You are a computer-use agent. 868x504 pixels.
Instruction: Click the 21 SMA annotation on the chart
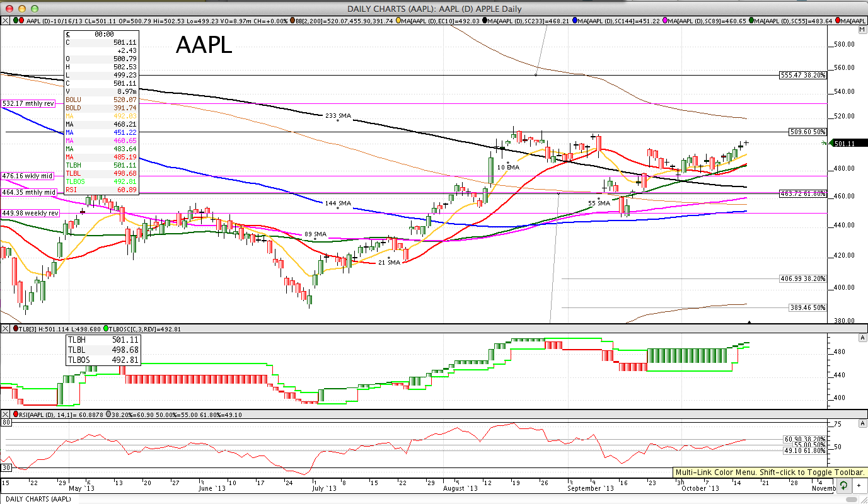point(390,262)
